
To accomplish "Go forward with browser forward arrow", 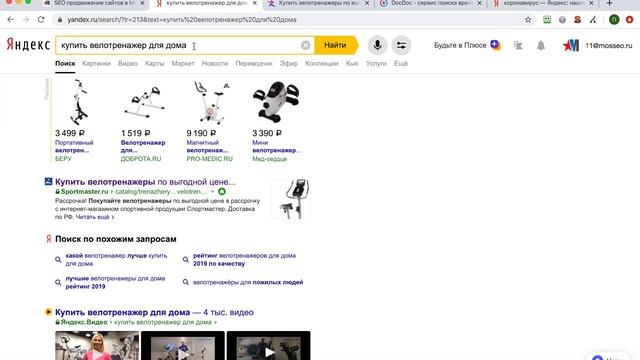I will [x=25, y=19].
